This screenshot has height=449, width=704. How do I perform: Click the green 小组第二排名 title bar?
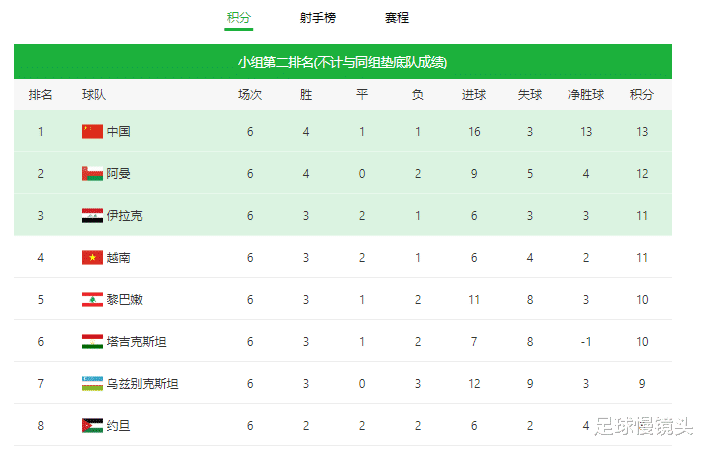coord(342,62)
